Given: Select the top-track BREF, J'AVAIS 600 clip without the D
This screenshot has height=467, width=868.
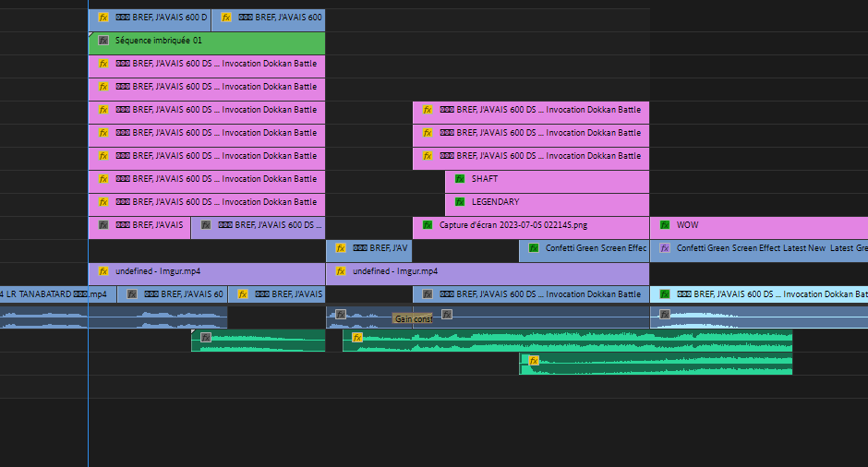Looking at the screenshot, I should (x=269, y=20).
